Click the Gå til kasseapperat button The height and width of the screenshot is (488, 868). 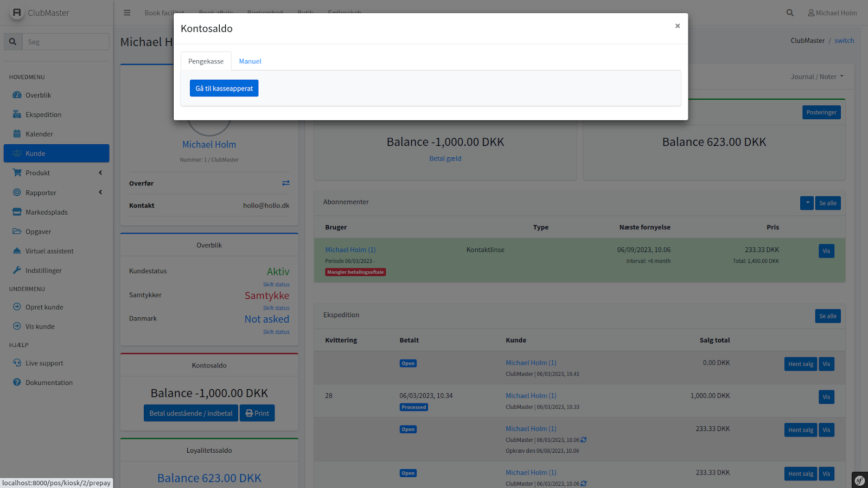tap(224, 88)
